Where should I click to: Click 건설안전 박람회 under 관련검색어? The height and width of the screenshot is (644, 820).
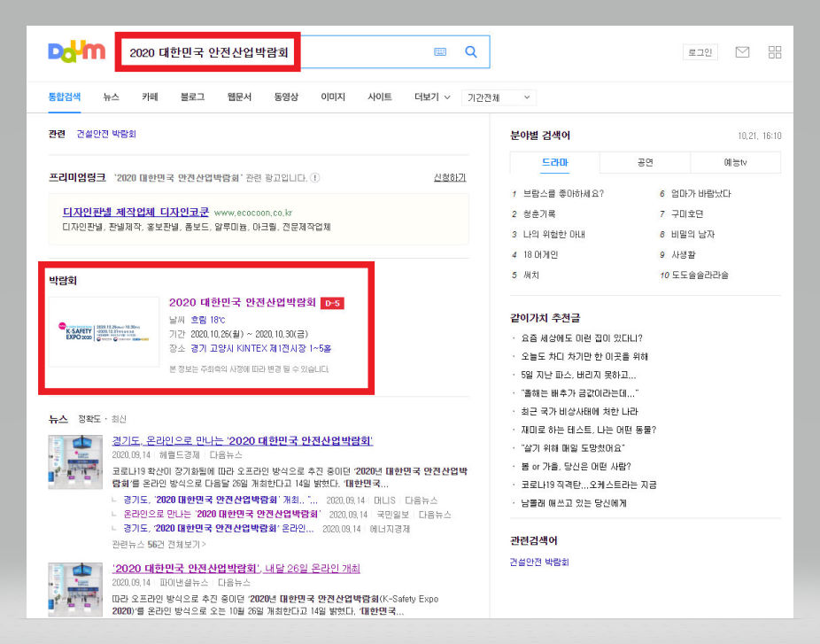pyautogui.click(x=539, y=563)
